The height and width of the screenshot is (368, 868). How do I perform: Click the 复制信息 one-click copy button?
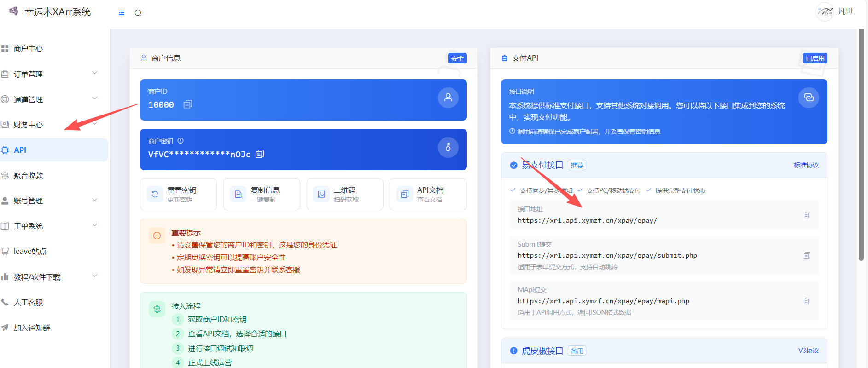tap(262, 194)
